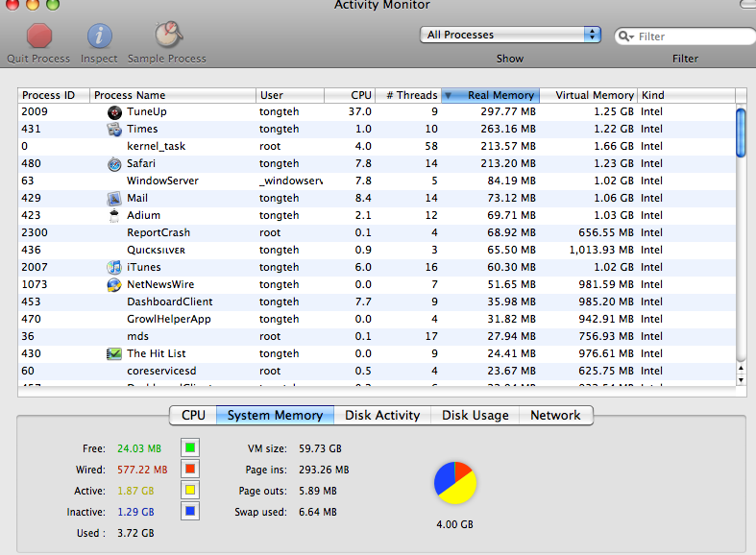756x555 pixels.
Task: Select the Adium duck icon
Action: (x=114, y=216)
